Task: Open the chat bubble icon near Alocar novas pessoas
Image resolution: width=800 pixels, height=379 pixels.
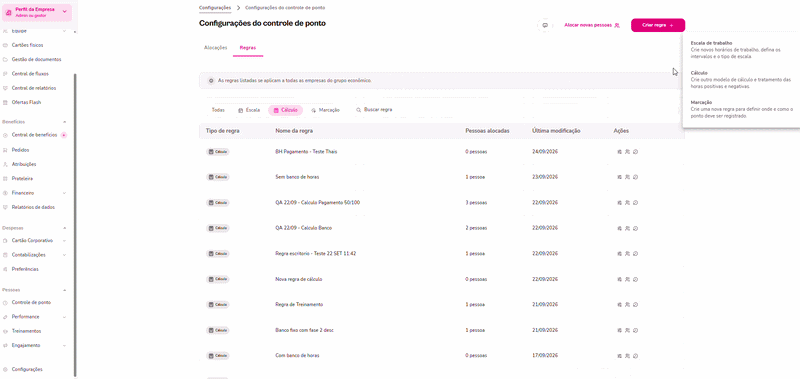Action: (545, 25)
